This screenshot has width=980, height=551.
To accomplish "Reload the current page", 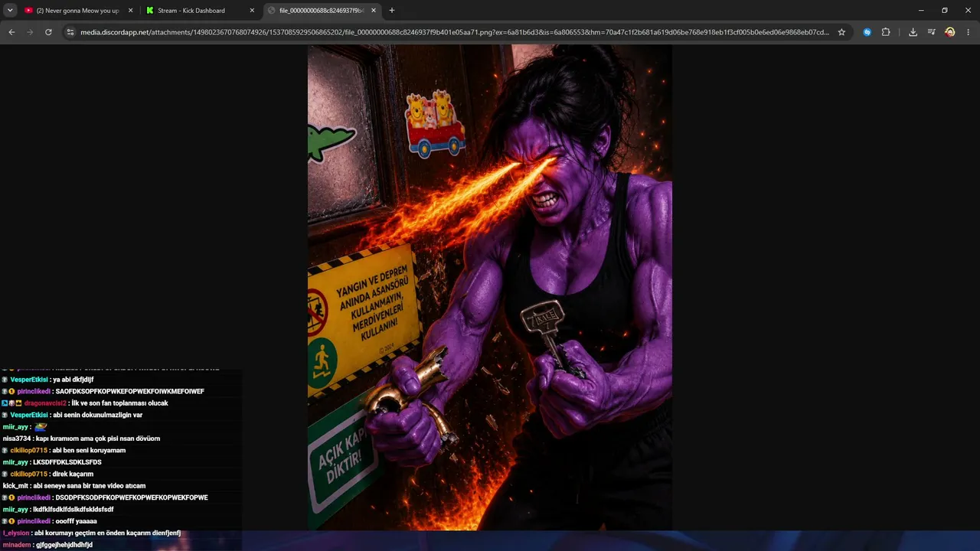I will 48,32.
